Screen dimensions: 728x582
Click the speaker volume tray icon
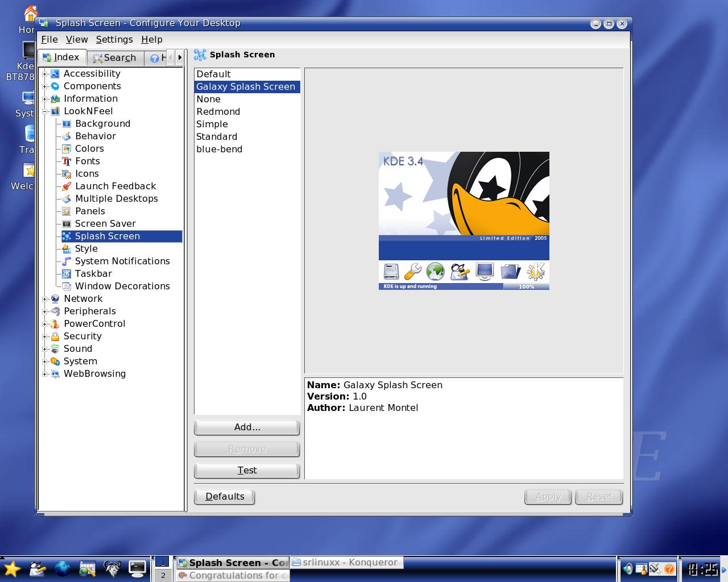coord(628,568)
